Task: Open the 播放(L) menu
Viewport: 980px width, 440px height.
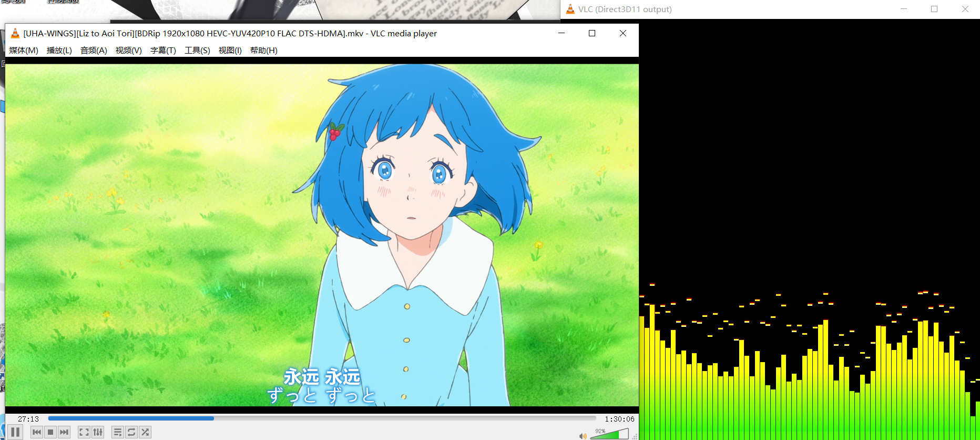Action: (59, 51)
